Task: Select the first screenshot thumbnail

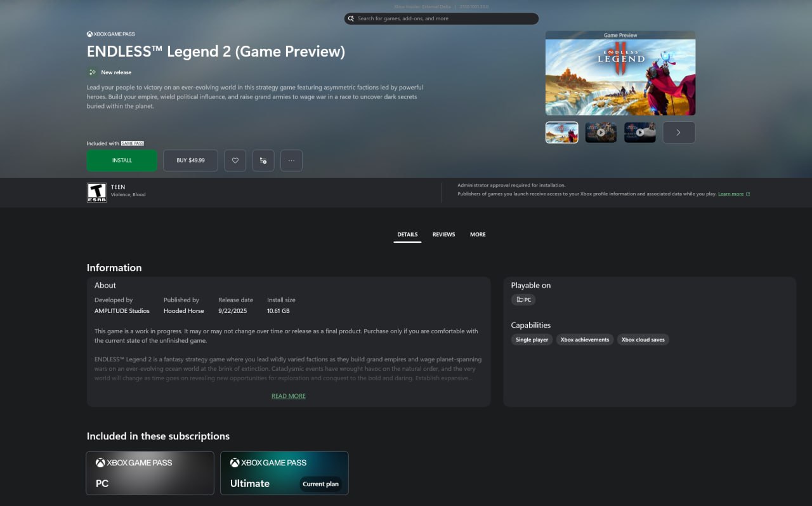Action: (x=561, y=133)
